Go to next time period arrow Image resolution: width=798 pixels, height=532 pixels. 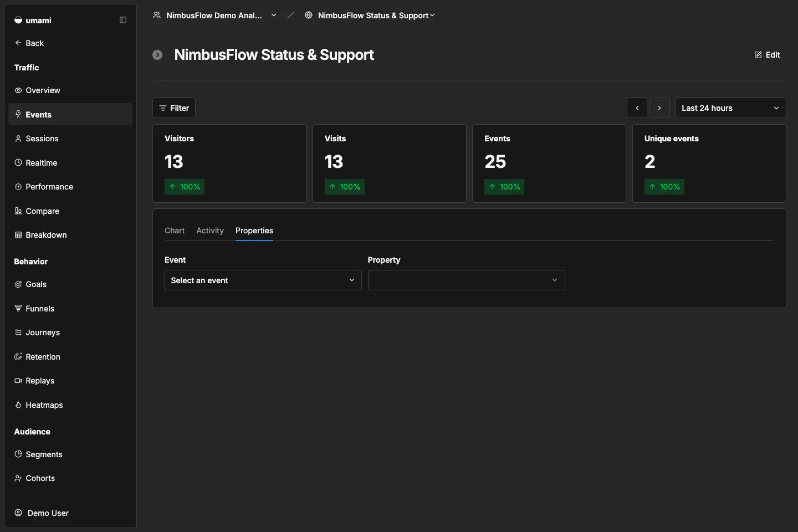click(x=659, y=108)
